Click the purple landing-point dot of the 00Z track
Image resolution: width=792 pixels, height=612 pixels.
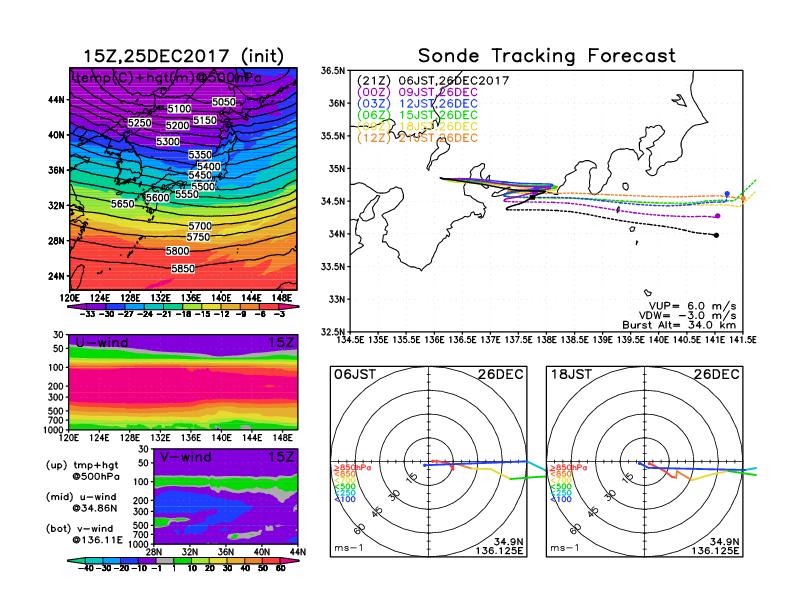click(718, 216)
